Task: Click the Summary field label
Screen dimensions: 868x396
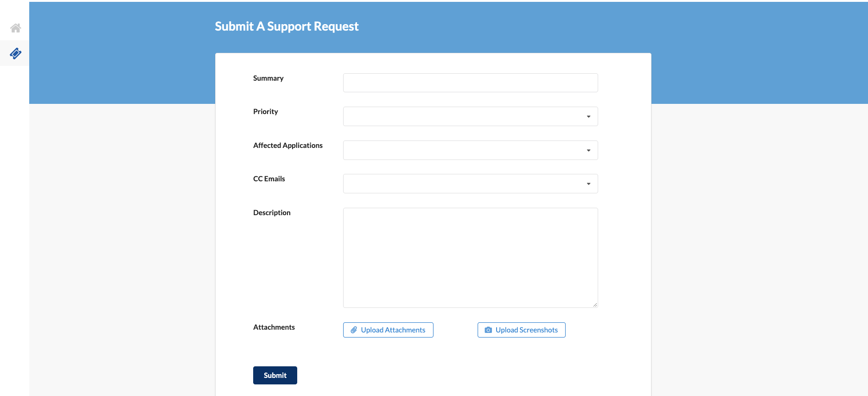Action: tap(268, 78)
